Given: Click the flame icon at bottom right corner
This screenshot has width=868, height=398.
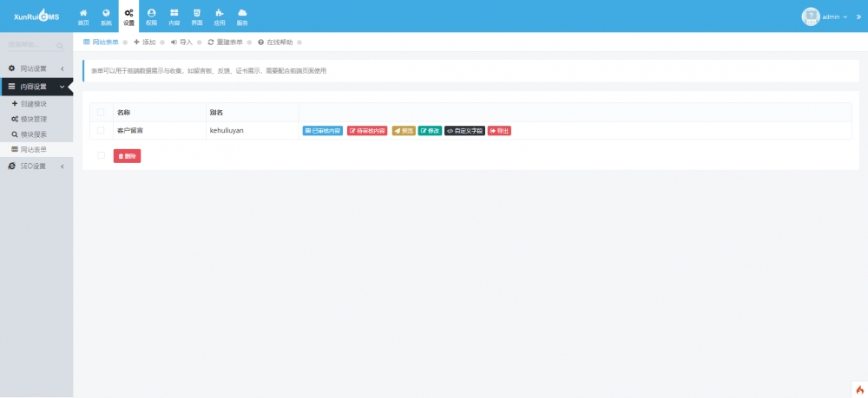Looking at the screenshot, I should pyautogui.click(x=859, y=389).
